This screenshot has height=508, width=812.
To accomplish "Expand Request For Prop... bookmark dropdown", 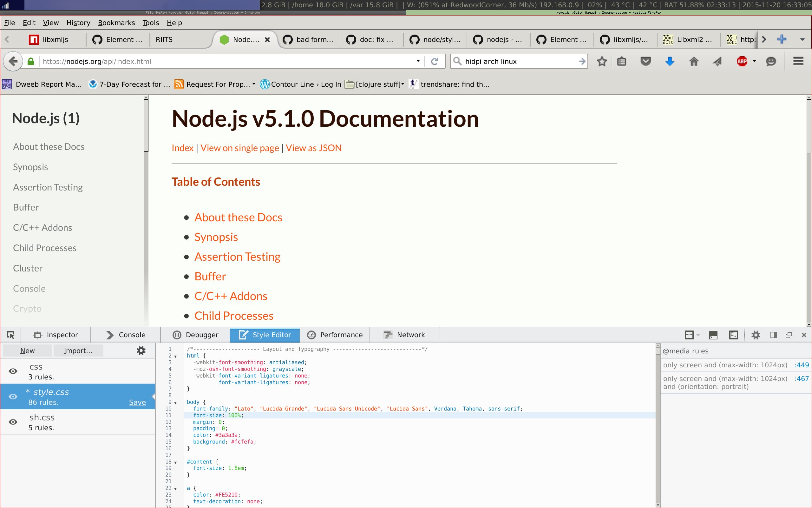I will (254, 84).
